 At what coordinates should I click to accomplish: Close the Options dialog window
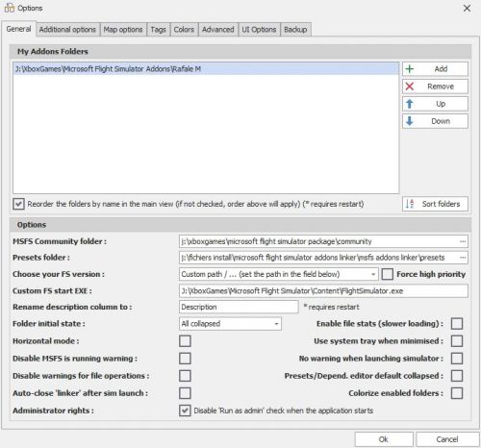tap(467, 9)
